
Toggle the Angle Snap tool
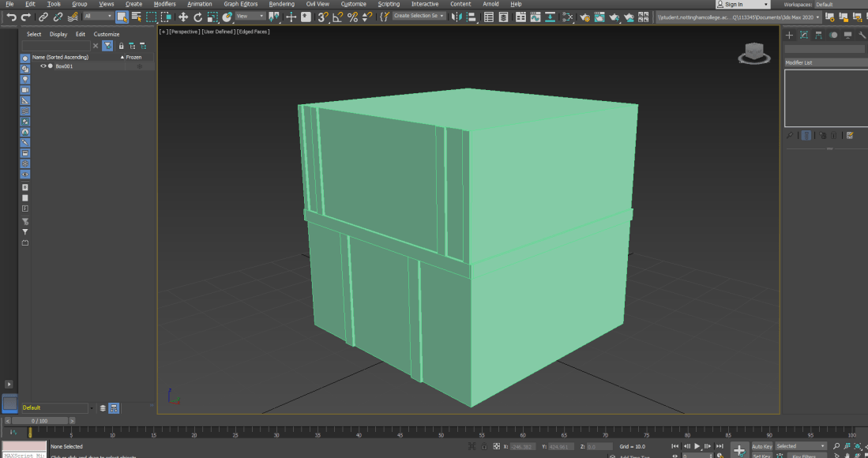click(337, 17)
